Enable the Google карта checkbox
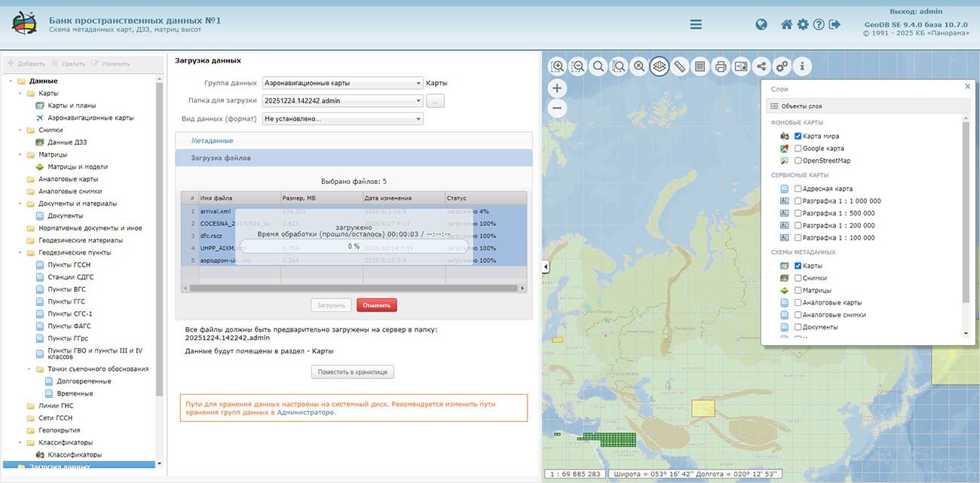The width and height of the screenshot is (980, 483). [798, 148]
